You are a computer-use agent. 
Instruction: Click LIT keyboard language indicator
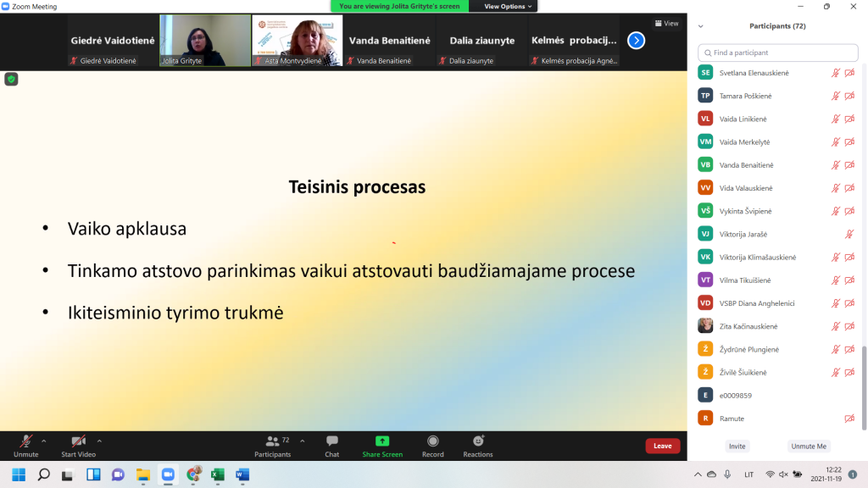coord(748,474)
